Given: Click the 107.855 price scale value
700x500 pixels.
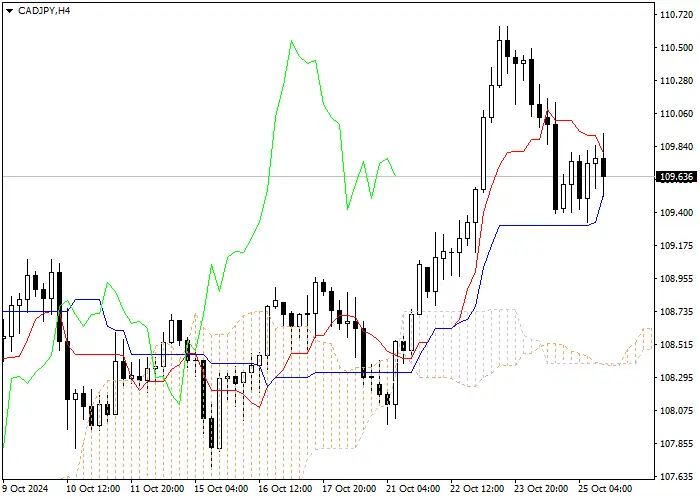Looking at the screenshot, I should coord(676,444).
